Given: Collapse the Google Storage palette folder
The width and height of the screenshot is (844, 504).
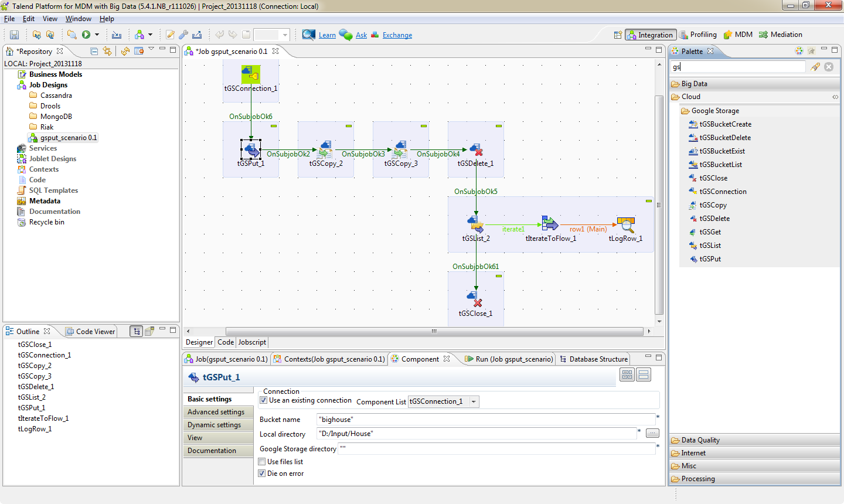Looking at the screenshot, I should (x=714, y=111).
